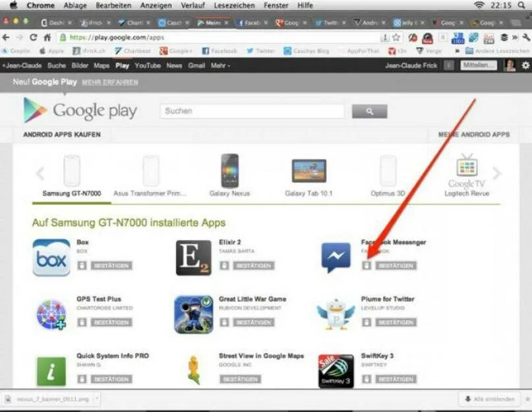
Task: Select the Galaxy Nexus device tab
Action: [229, 176]
